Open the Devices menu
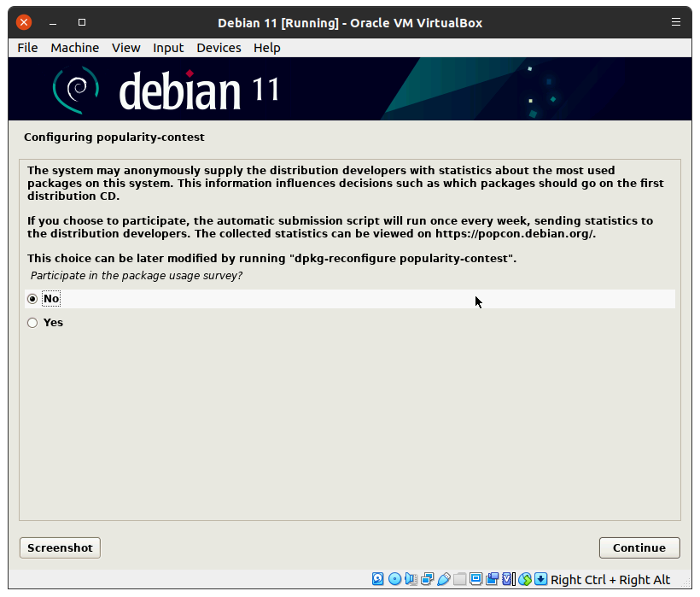 coord(219,48)
